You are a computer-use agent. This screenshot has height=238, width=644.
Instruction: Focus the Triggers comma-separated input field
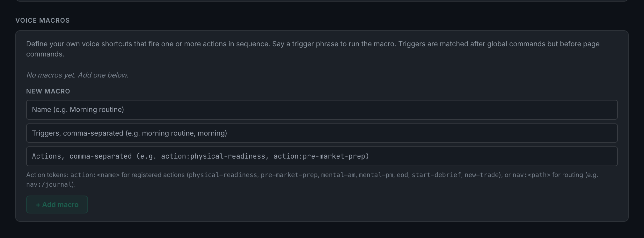322,133
